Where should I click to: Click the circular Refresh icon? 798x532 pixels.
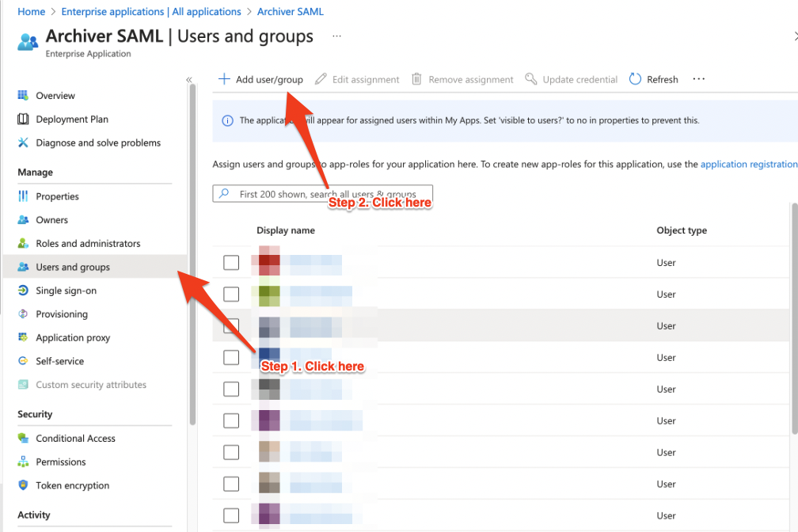tap(635, 79)
